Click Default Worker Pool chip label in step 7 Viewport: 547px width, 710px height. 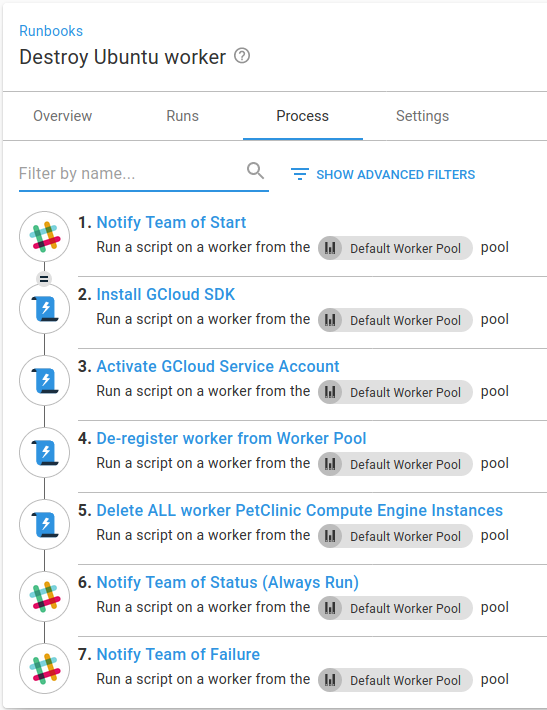pyautogui.click(x=405, y=680)
